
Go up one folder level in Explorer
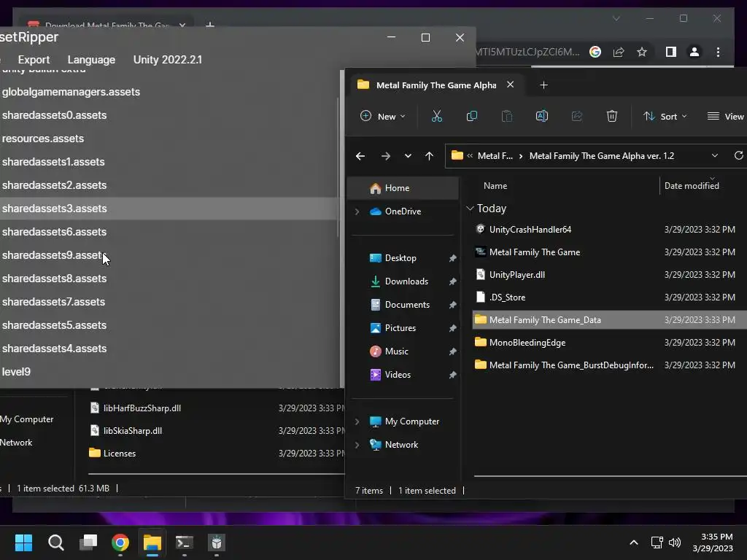[x=429, y=156]
